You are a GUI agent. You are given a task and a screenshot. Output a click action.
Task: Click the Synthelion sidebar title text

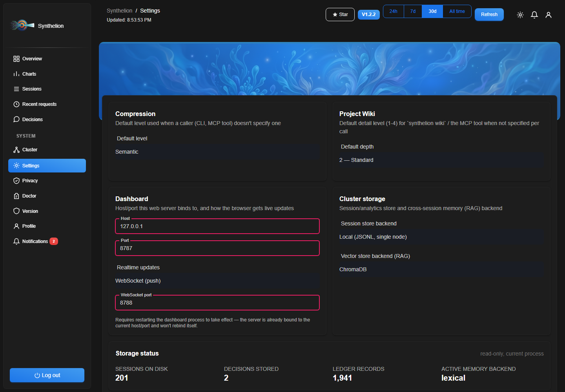(x=51, y=26)
